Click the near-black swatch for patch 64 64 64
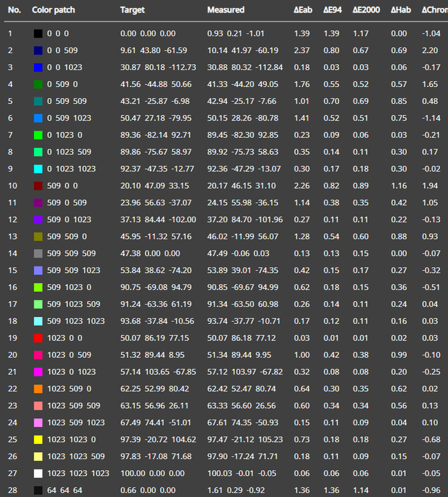The height and width of the screenshot is (497, 448). click(38, 491)
